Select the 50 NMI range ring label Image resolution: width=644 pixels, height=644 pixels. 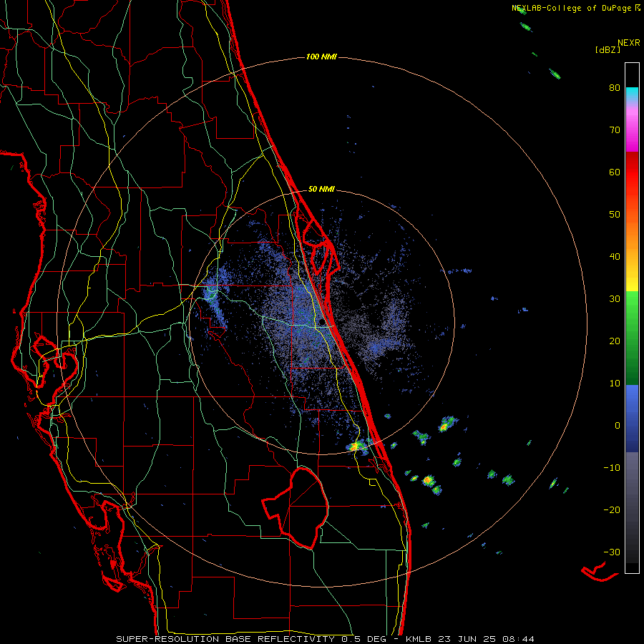point(321,189)
